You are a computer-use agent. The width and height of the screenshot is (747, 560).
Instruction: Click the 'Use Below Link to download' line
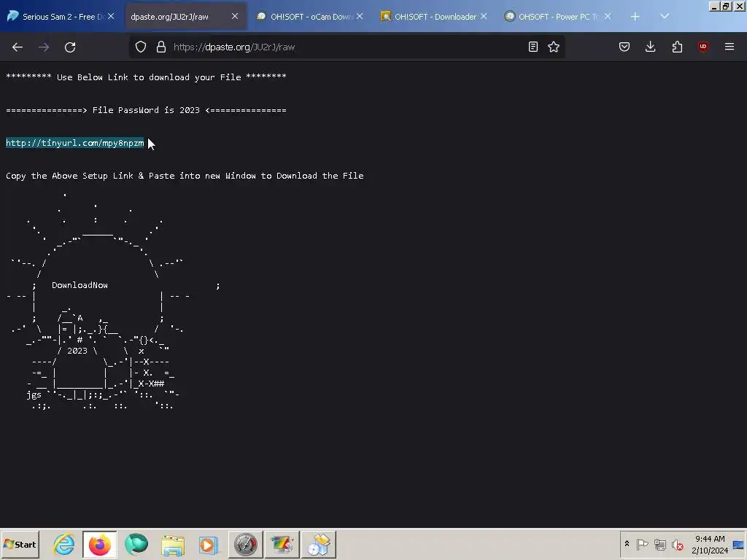click(x=146, y=77)
